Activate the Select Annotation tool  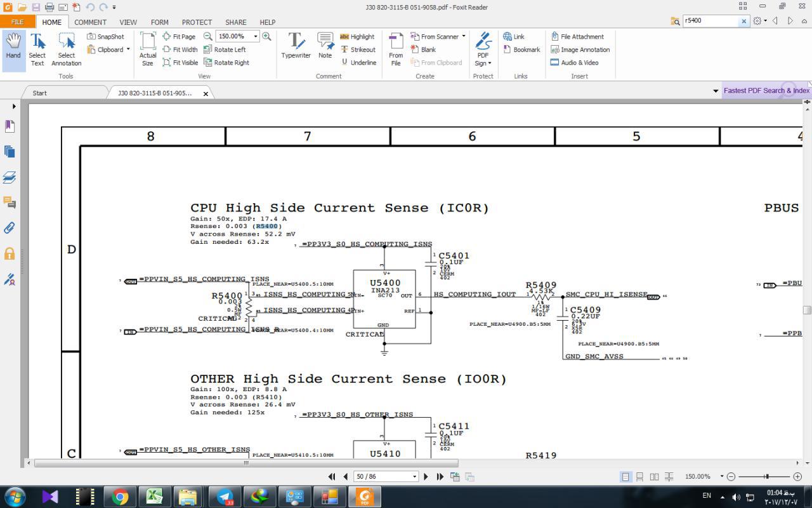tap(67, 48)
